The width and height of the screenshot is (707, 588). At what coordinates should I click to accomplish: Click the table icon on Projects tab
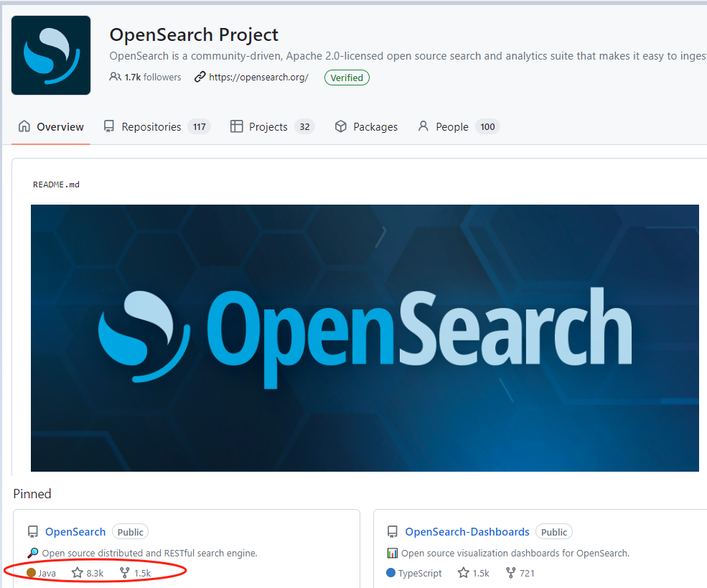[x=236, y=126]
